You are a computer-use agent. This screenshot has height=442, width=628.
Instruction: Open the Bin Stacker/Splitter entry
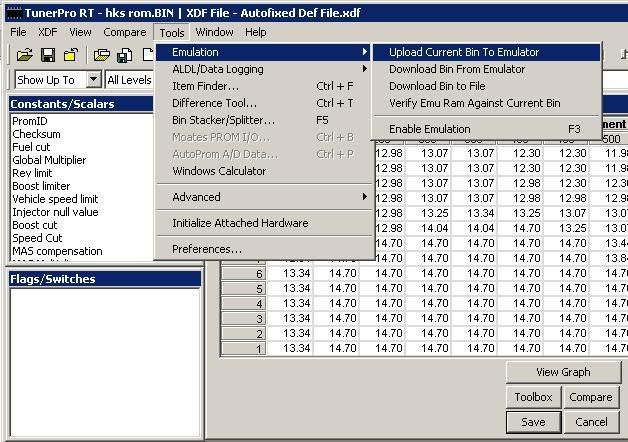click(x=264, y=120)
